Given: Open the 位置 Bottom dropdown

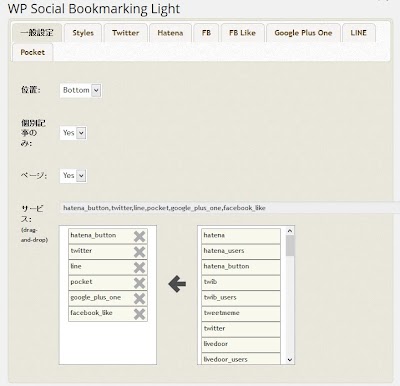Looking at the screenshot, I should tap(81, 90).
